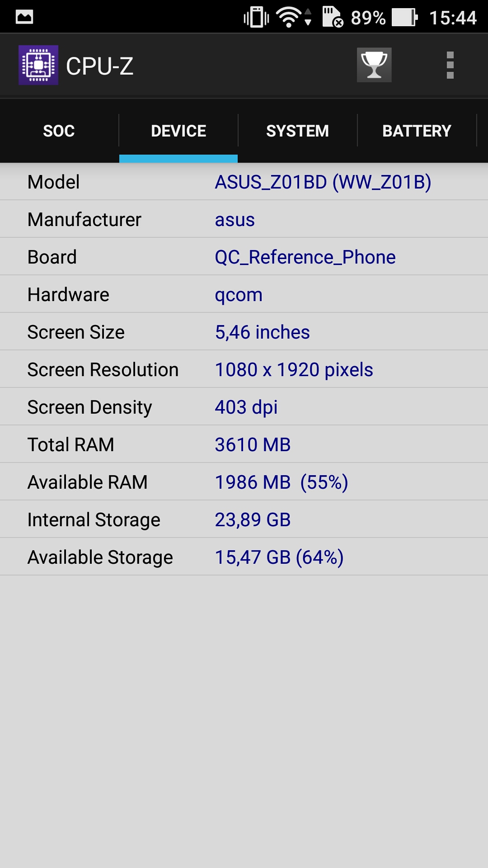Switch to the SOC tab
This screenshot has width=488, height=868.
[x=59, y=131]
